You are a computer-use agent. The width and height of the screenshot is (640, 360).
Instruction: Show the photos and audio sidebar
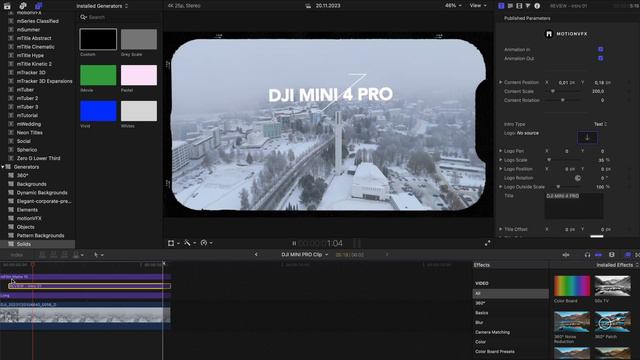[x=23, y=6]
